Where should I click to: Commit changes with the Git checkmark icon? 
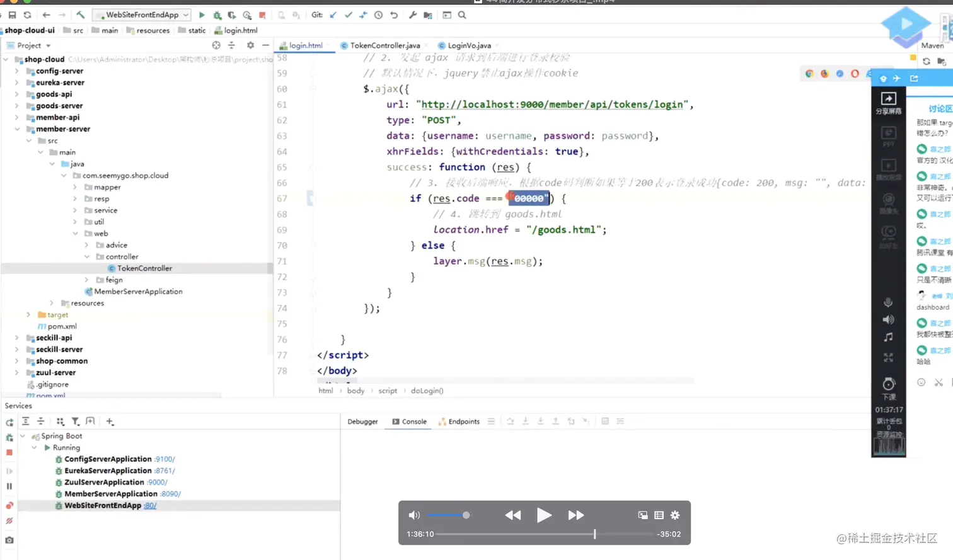point(348,15)
